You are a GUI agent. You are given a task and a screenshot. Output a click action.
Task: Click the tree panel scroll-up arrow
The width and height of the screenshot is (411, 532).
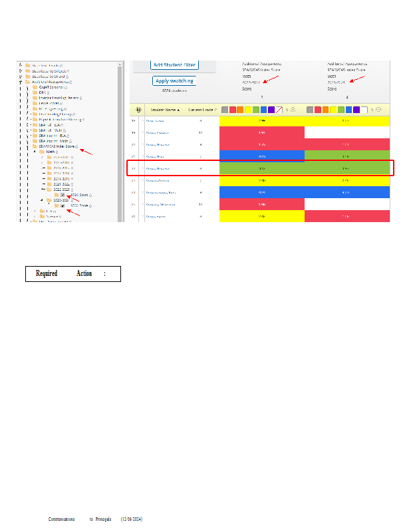point(120,64)
